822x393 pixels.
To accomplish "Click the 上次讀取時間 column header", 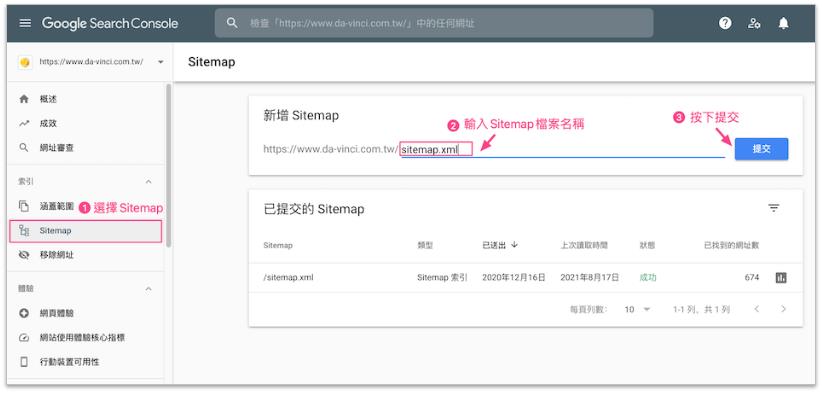I will 584,245.
